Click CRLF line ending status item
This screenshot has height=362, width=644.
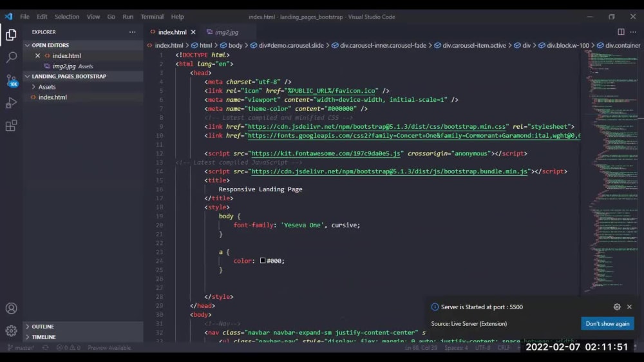tap(504, 348)
